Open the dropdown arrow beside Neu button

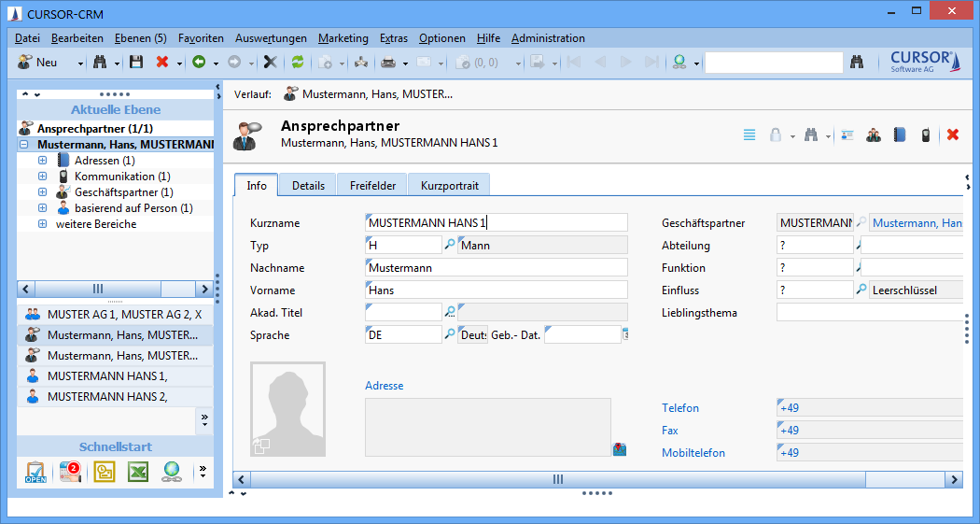[x=80, y=63]
